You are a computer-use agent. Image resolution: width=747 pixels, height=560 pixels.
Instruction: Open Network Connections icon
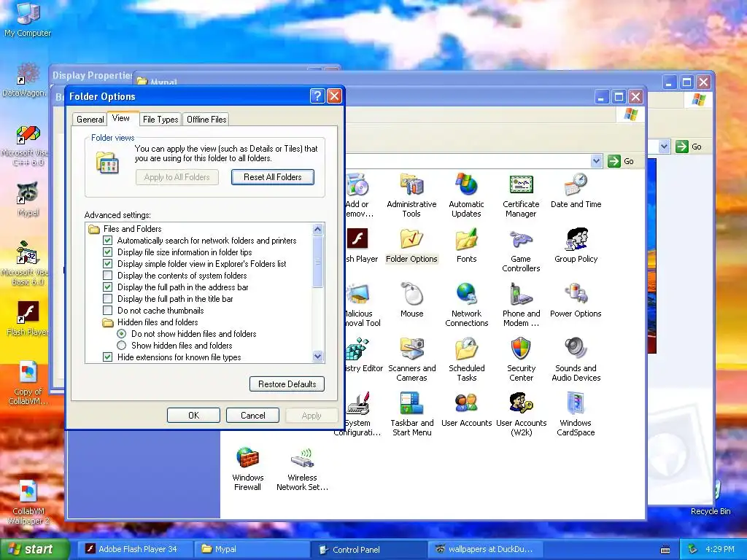466,305
